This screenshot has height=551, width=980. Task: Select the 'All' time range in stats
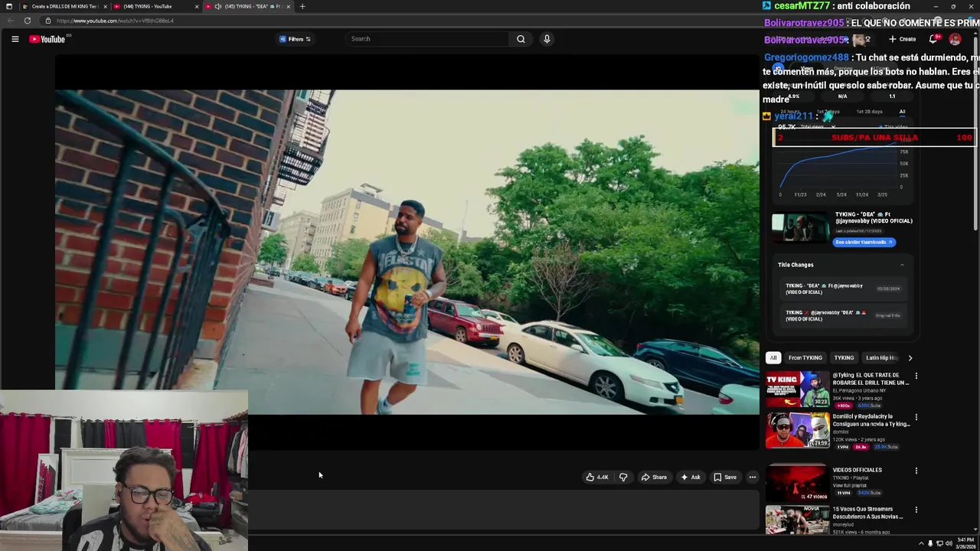(902, 112)
